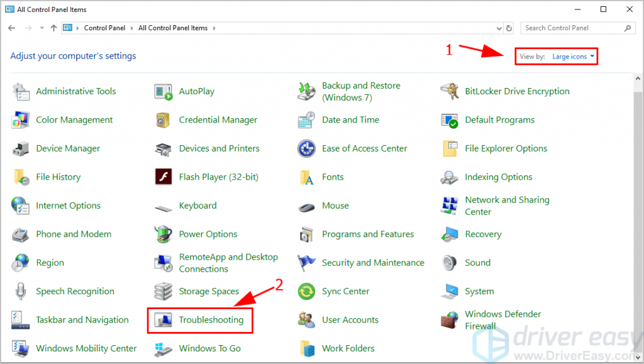Click the Security and Maintenance flag icon
The width and height of the screenshot is (644, 364).
tap(306, 263)
